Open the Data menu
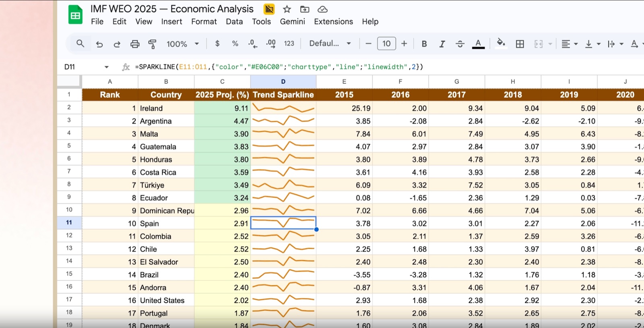The image size is (644, 328). tap(234, 22)
